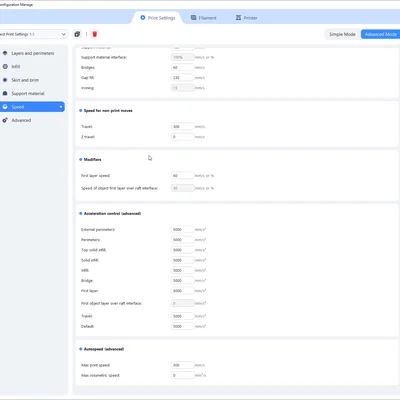Viewport: 400px width, 400px height.
Task: Click the Gap fill speed input field
Action: (182, 78)
